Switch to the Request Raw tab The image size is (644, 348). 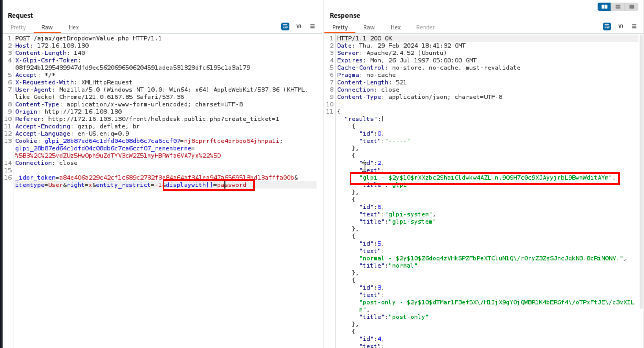pos(47,27)
